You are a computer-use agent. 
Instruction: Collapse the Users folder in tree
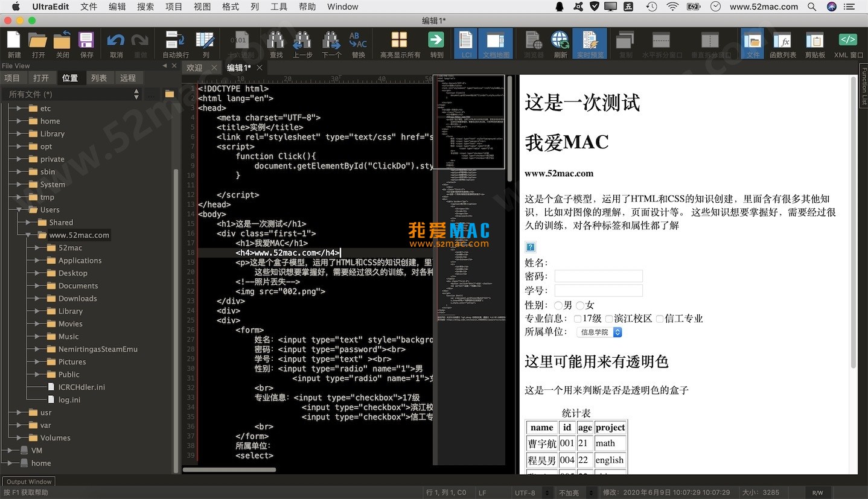pyautogui.click(x=19, y=210)
